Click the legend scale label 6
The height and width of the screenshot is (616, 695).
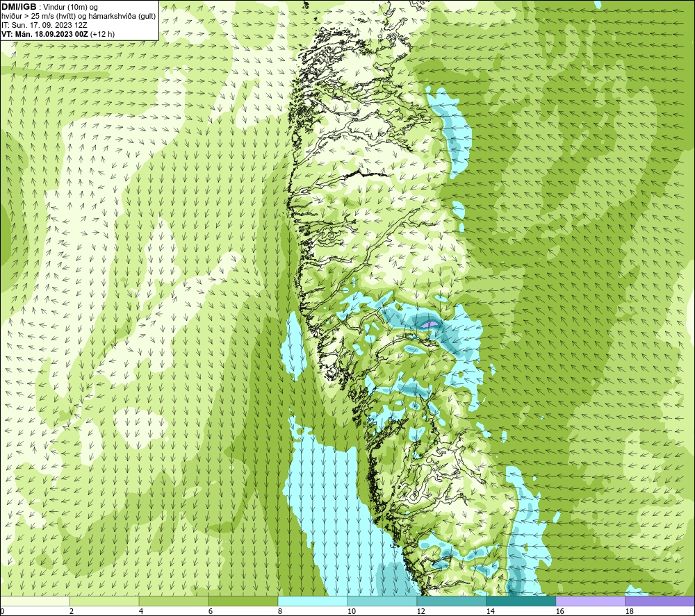(x=211, y=612)
